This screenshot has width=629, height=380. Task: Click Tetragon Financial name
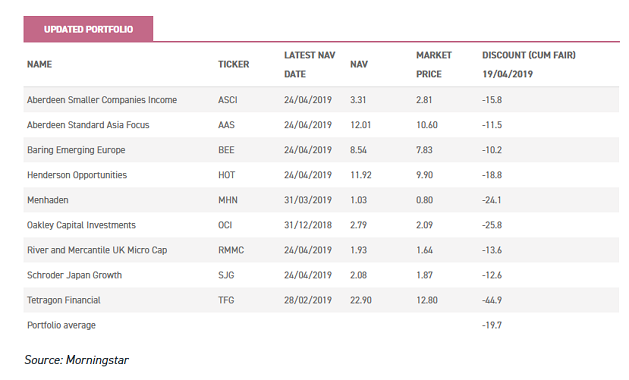tap(63, 300)
